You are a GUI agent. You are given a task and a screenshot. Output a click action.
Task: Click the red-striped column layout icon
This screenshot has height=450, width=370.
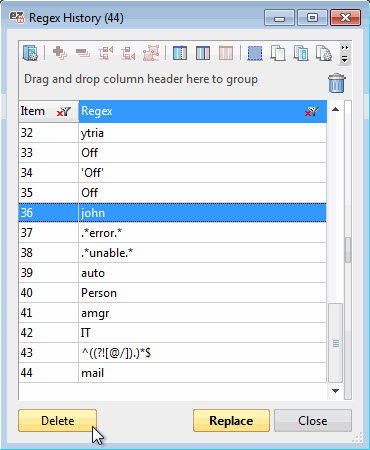coord(226,53)
